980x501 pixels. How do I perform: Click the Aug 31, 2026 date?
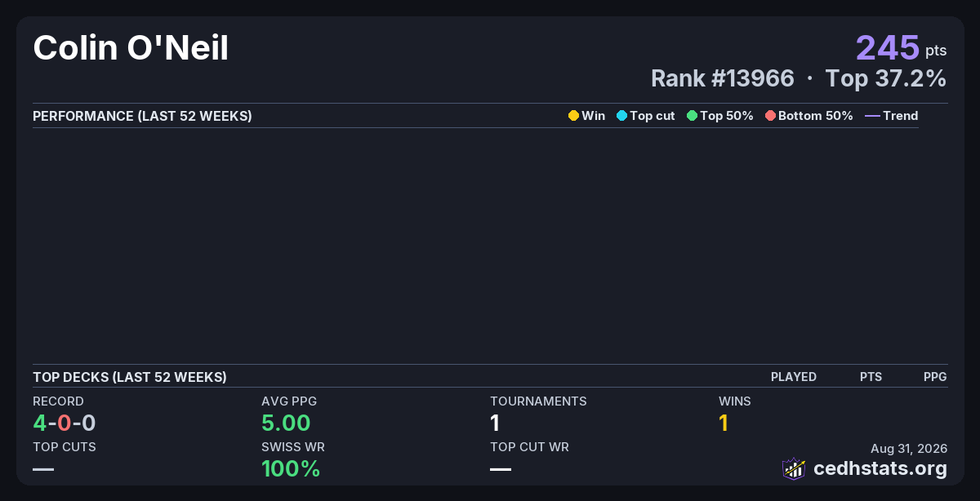tap(909, 448)
